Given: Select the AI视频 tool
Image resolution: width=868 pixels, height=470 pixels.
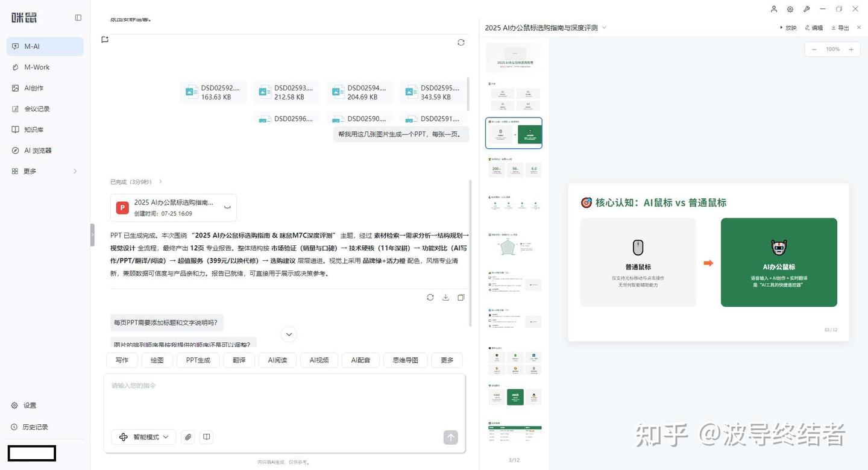Looking at the screenshot, I should [x=319, y=360].
